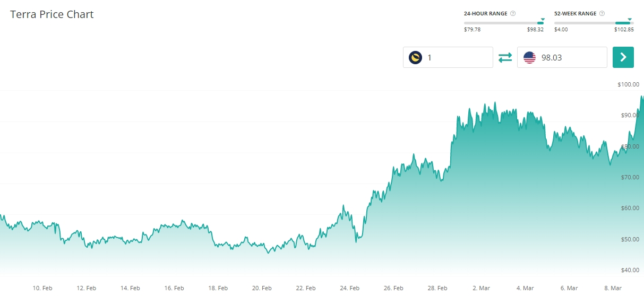Click the 24-hour range help icon

(x=513, y=13)
